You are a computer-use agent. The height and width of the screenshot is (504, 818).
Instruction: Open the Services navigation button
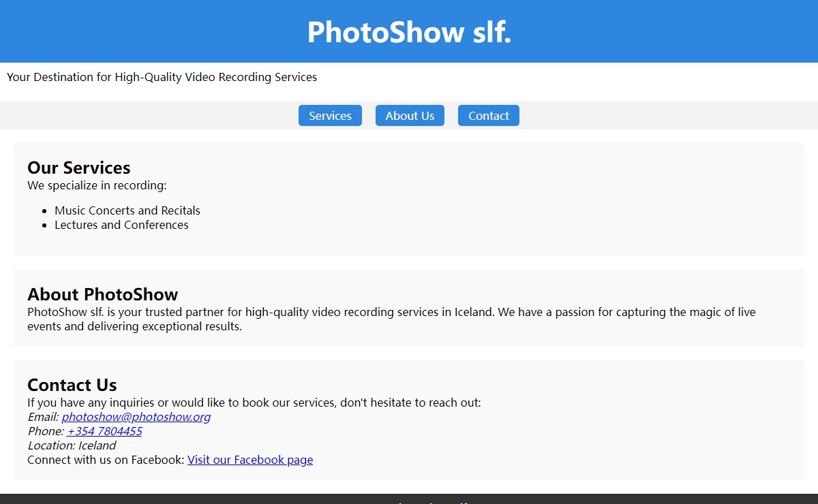tap(330, 116)
